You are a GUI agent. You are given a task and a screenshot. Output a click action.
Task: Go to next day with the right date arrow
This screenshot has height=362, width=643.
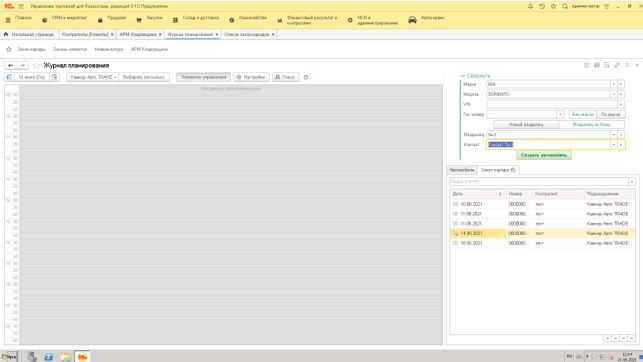tap(55, 77)
